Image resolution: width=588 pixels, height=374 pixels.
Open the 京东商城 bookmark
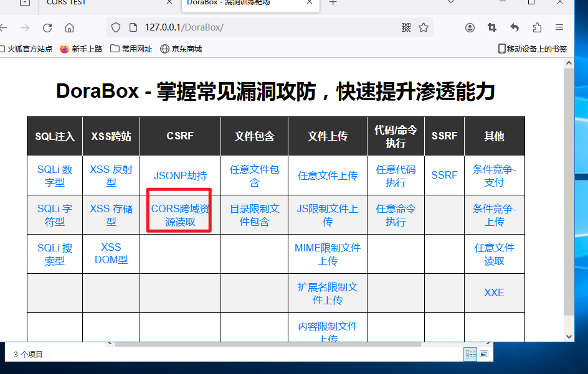[x=181, y=49]
